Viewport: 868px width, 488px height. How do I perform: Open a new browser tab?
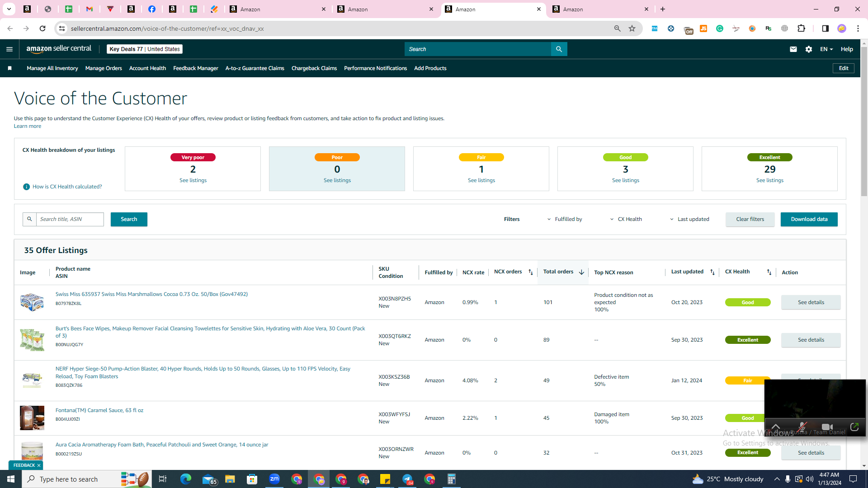pos(663,9)
